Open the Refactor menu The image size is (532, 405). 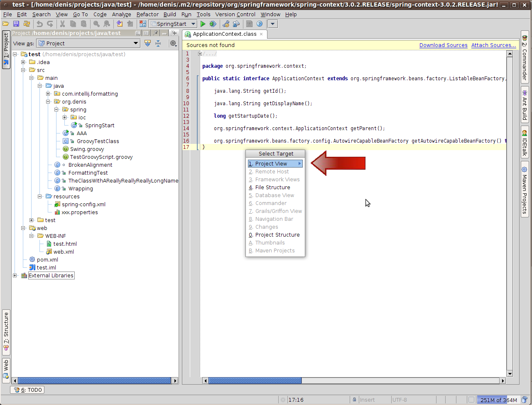147,14
